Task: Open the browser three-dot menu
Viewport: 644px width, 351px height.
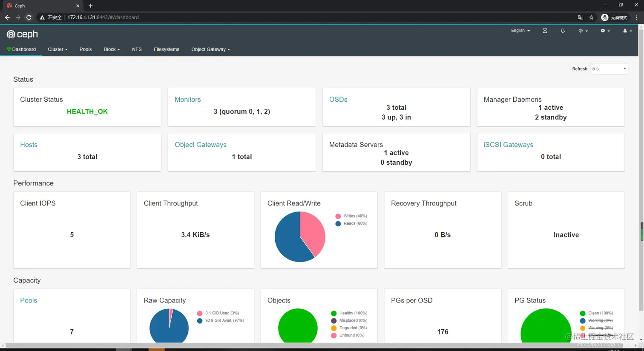Action: (x=636, y=17)
